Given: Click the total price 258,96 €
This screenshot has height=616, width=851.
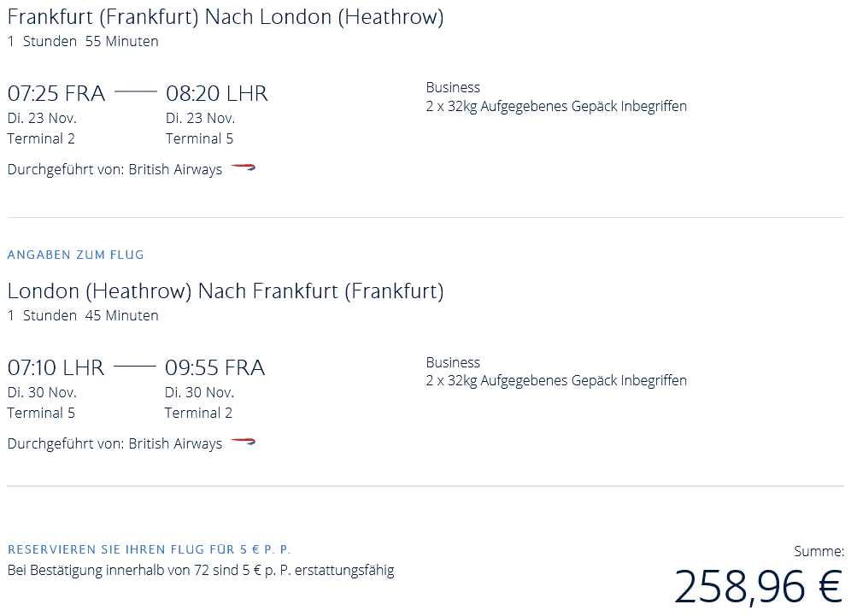Looking at the screenshot, I should (x=758, y=587).
